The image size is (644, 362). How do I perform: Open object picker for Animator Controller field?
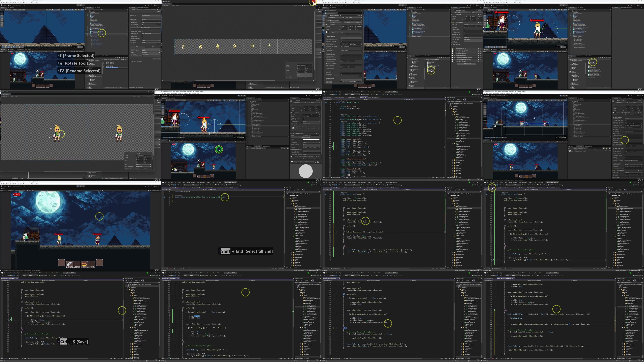coord(320,115)
